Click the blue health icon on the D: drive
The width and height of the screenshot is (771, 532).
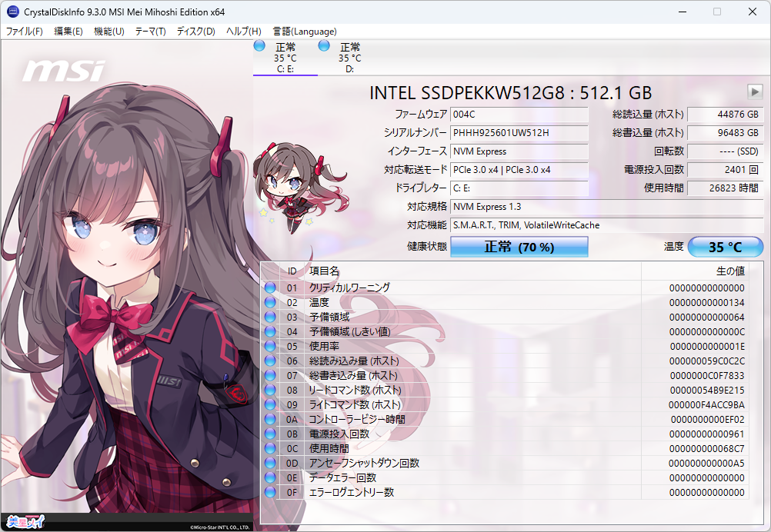(325, 45)
